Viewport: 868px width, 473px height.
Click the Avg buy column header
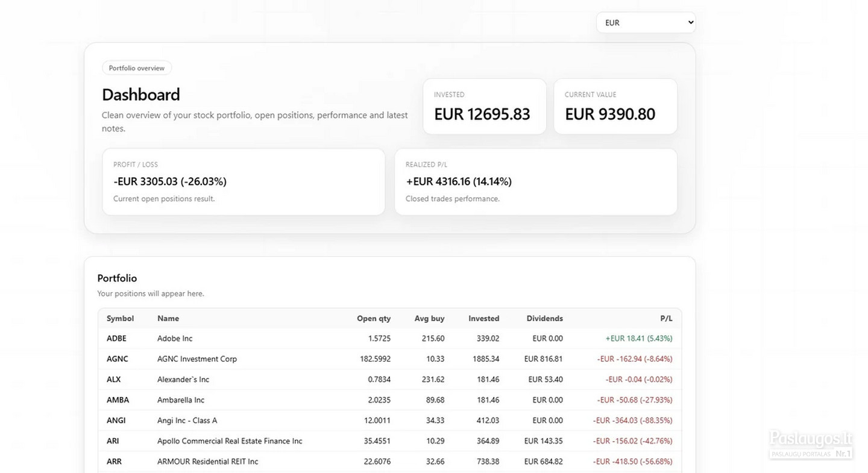[429, 318]
